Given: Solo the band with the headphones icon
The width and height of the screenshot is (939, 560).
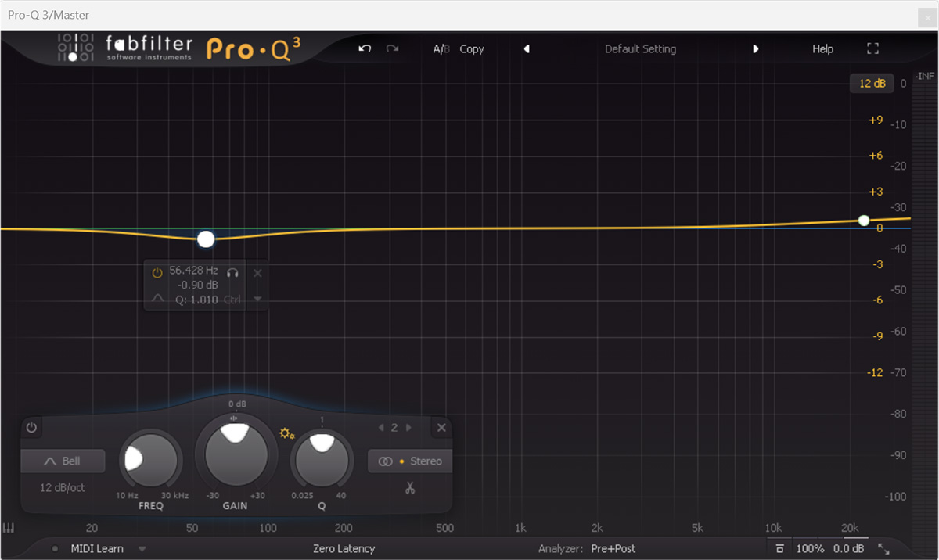Looking at the screenshot, I should pos(232,272).
